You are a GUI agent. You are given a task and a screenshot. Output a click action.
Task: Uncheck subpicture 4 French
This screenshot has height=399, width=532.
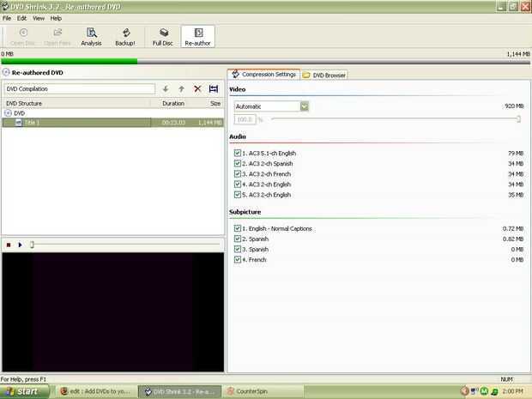238,259
